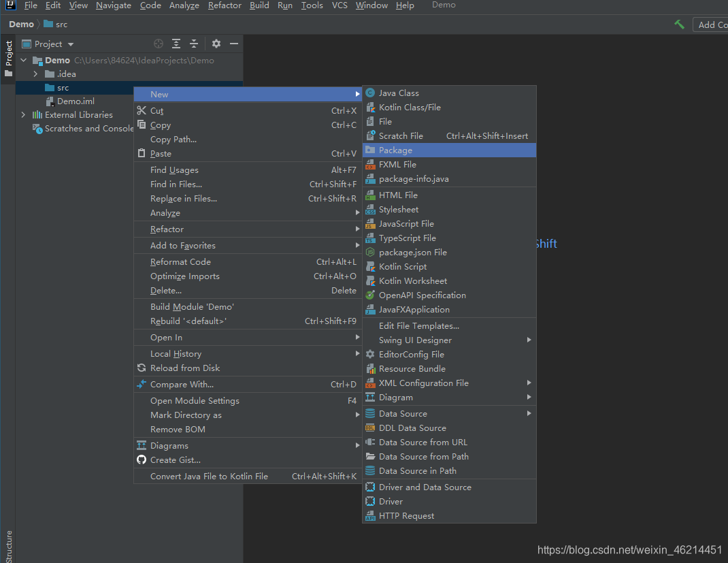Click the Kotlin Script icon
The width and height of the screenshot is (728, 563).
tap(370, 267)
